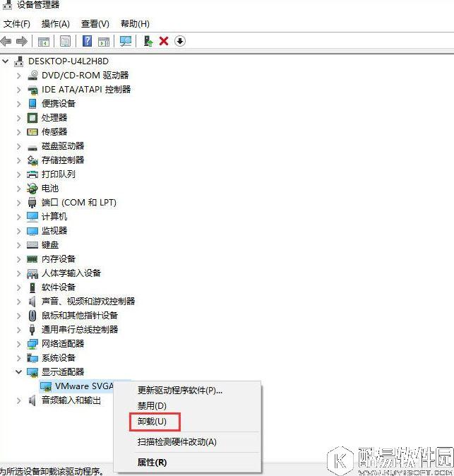Select the 电池 tree row text
Screen dimensions: 454x476
point(50,189)
